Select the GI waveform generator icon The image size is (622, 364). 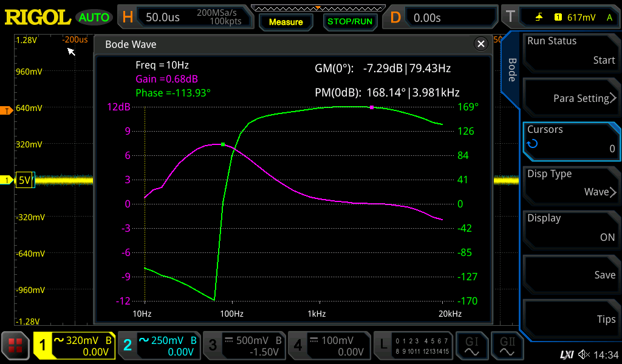tap(472, 346)
